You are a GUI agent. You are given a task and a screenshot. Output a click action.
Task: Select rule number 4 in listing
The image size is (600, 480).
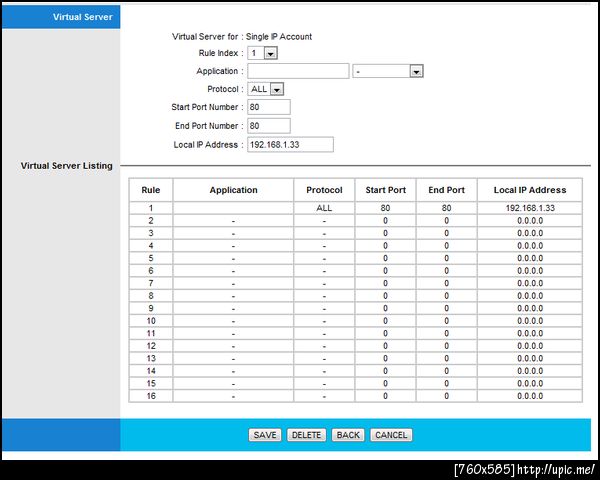151,246
